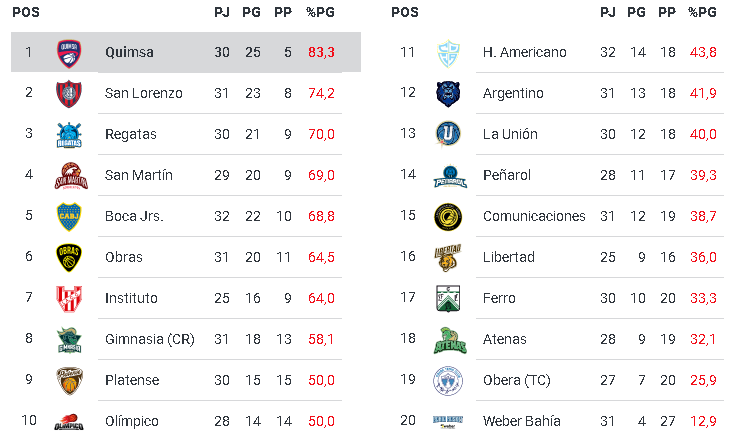
Task: Open the San Martín team name link
Action: point(138,175)
